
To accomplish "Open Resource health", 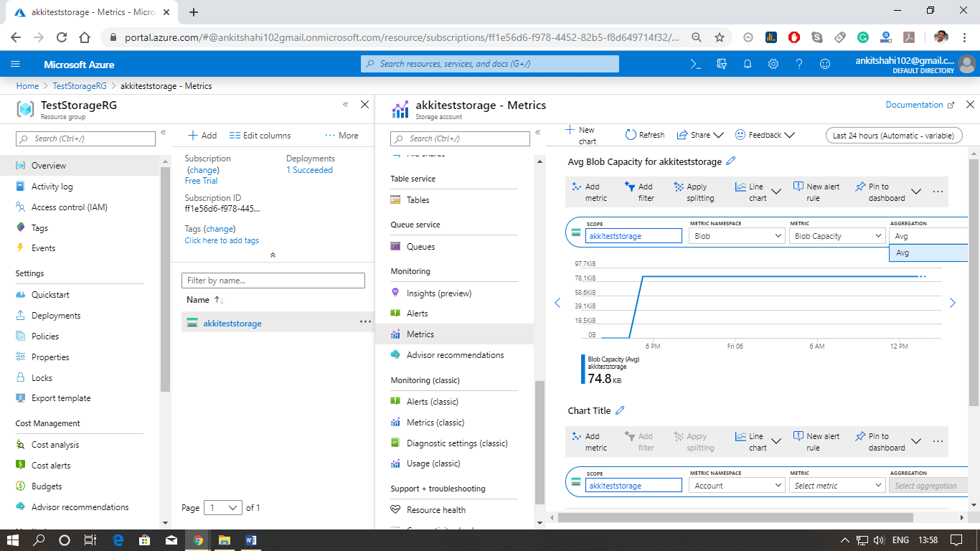I will coord(436,510).
